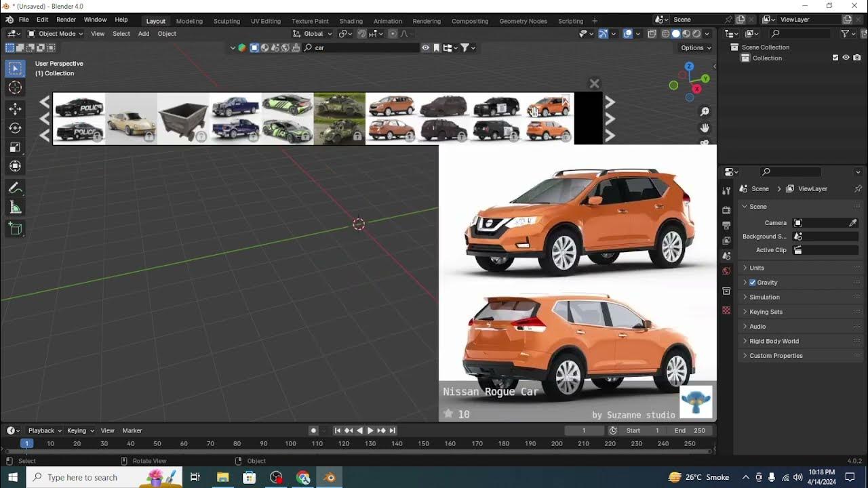The height and width of the screenshot is (488, 868).
Task: Open the Object Mode dropdown
Action: pyautogui.click(x=56, y=34)
